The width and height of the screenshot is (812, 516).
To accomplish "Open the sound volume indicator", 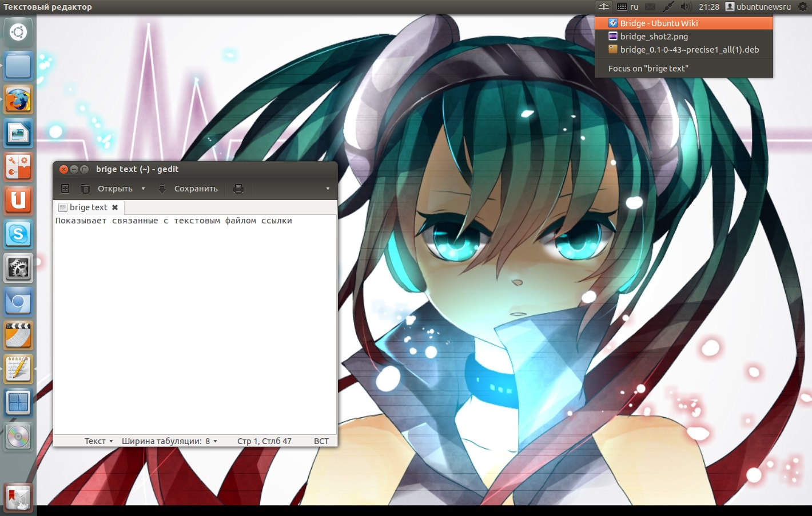I will click(x=686, y=7).
